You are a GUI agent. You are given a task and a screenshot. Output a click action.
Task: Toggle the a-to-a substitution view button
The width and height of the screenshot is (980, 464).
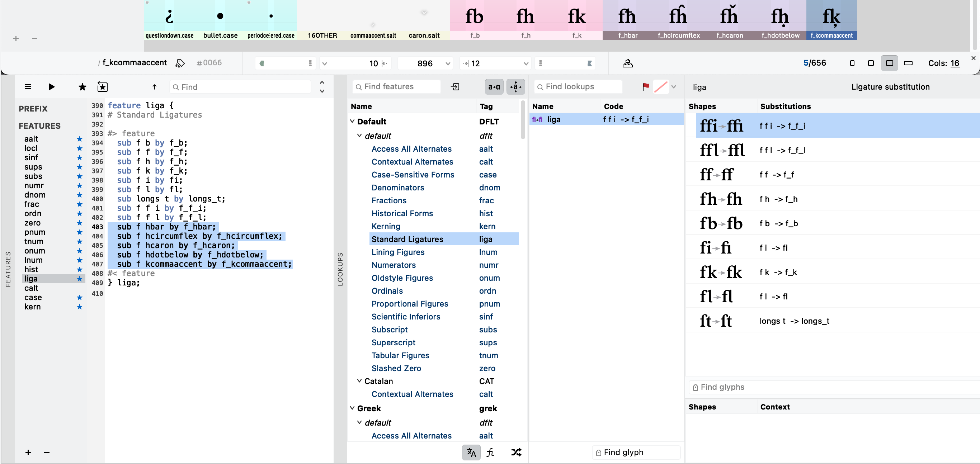[494, 87]
